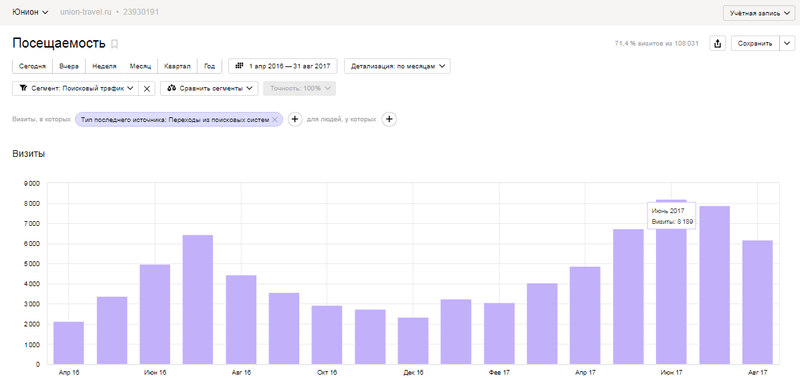
Task: Remove the Тип последнего источника filter chip
Action: click(274, 119)
